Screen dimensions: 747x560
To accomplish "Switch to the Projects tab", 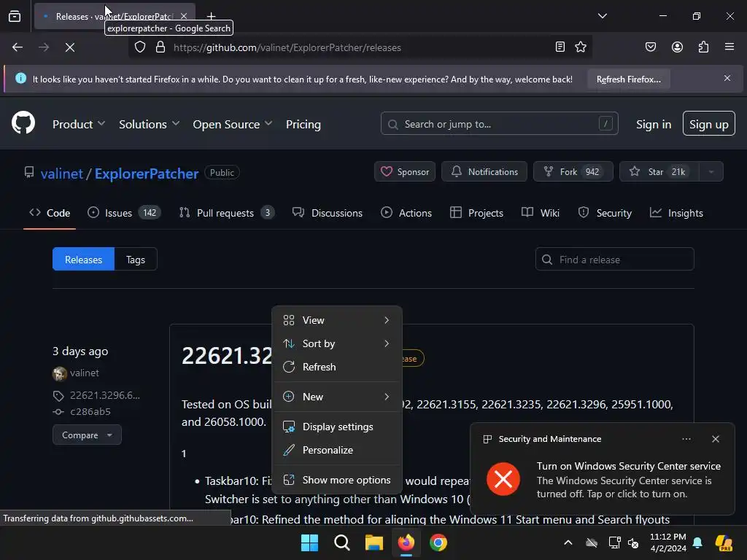I will click(476, 213).
